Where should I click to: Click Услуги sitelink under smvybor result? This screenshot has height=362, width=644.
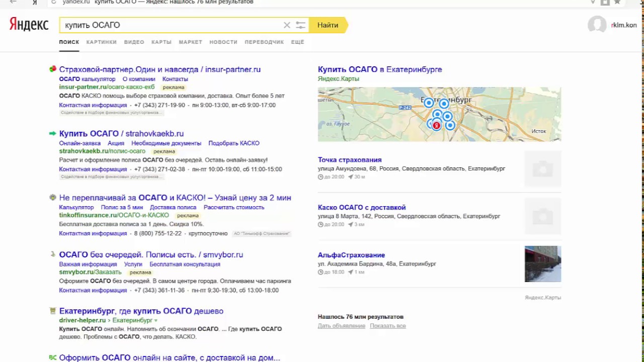[x=133, y=264]
